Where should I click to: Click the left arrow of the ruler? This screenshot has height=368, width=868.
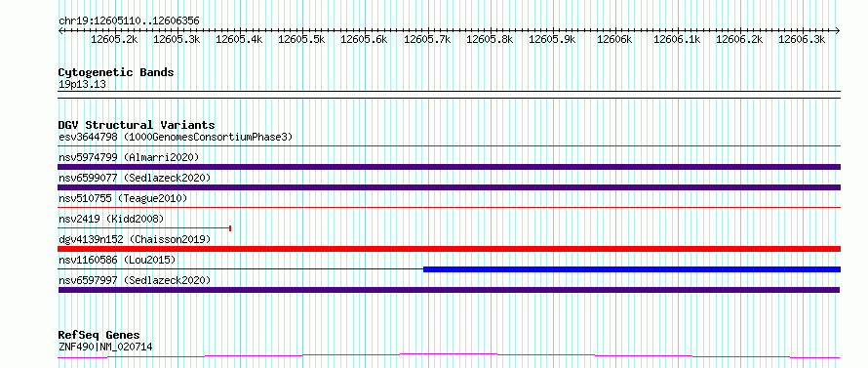pos(60,30)
